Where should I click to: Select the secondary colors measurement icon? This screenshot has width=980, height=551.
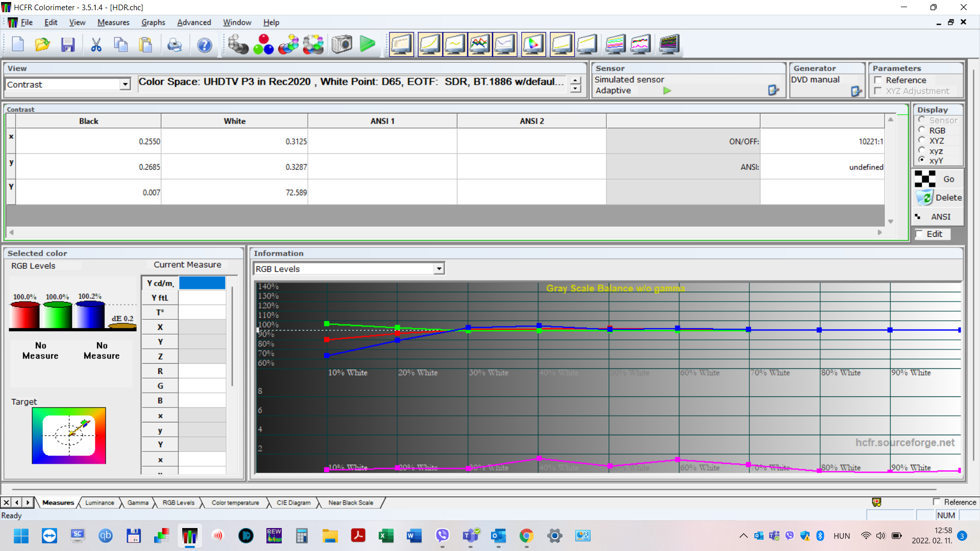289,44
